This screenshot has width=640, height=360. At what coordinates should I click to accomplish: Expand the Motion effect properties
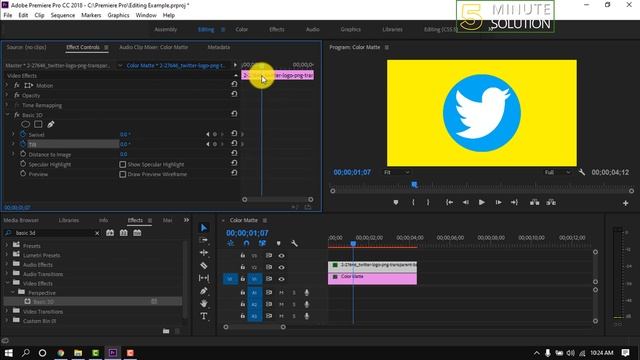pyautogui.click(x=7, y=85)
